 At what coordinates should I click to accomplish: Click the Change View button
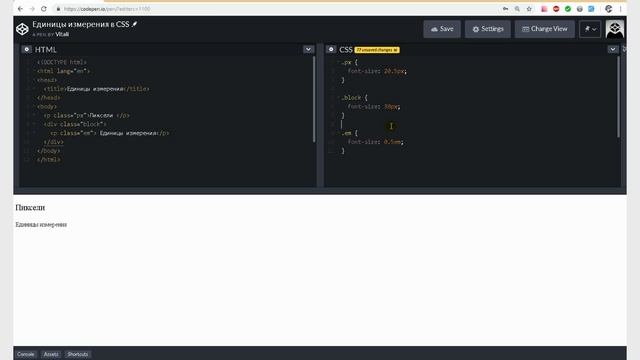pos(544,29)
